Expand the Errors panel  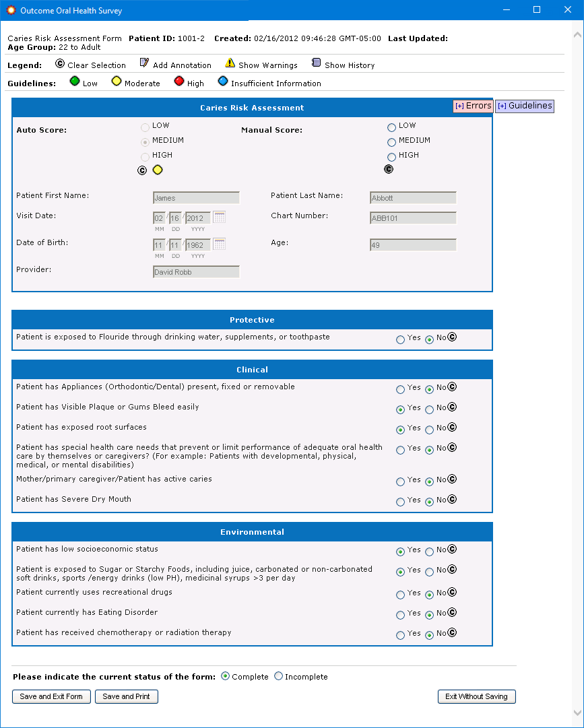coord(473,106)
